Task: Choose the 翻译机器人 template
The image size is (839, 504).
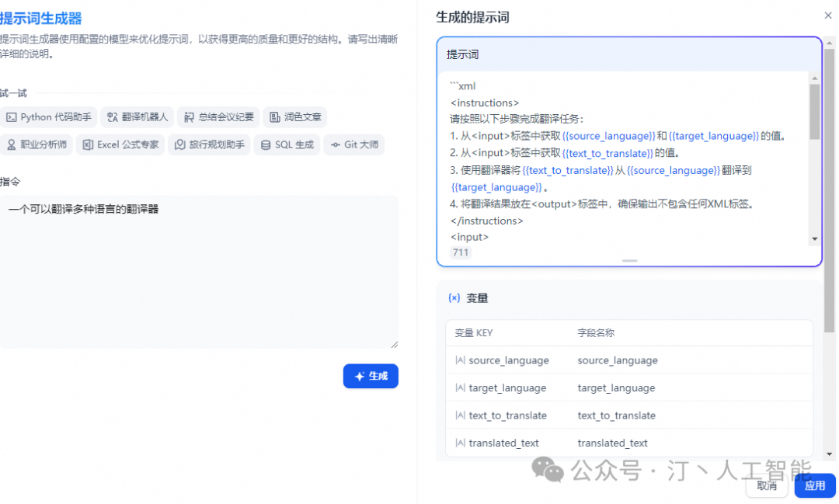Action: 137,117
